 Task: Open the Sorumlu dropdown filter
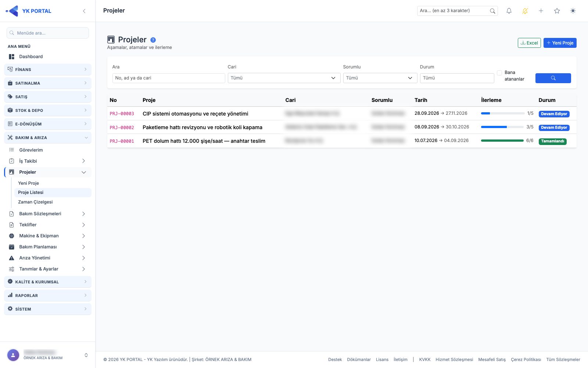[380, 78]
